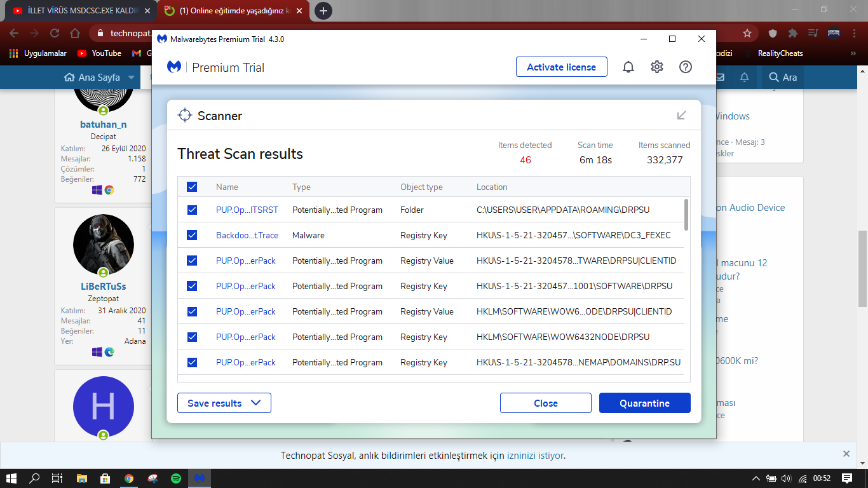
Task: Sort results by the Name column header
Action: [x=227, y=187]
